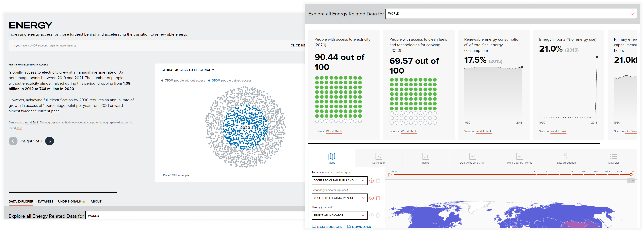Screen dimensions: 644x232
Task: Go to the next insight with the arrow
Action: (x=50, y=141)
